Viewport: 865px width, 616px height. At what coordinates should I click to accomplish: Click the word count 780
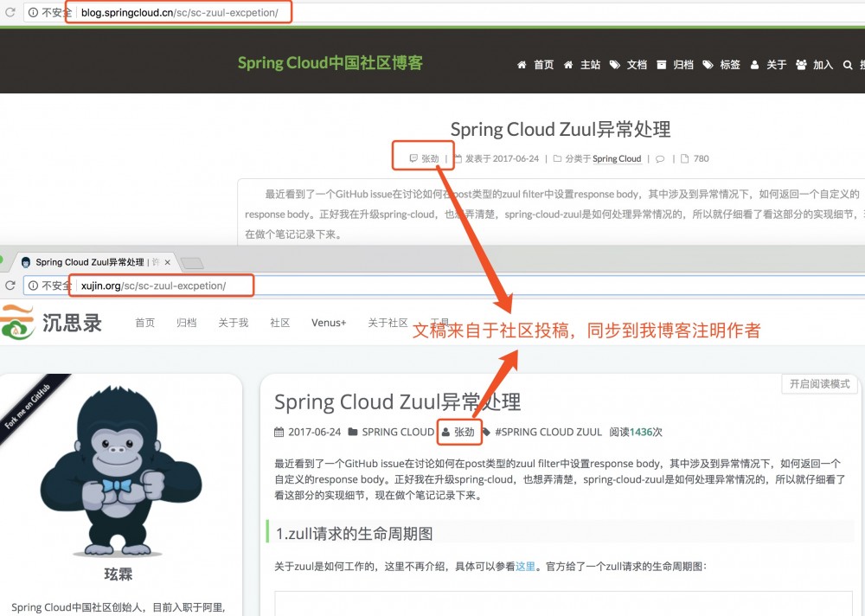point(702,158)
